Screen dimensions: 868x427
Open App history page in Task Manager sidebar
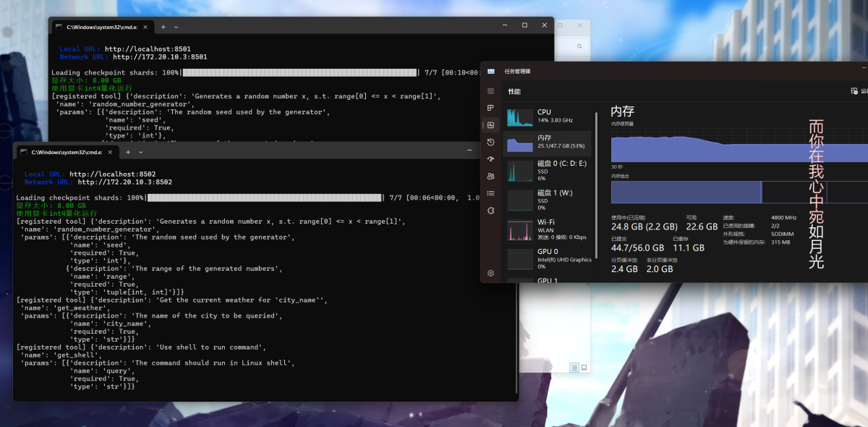(x=490, y=143)
